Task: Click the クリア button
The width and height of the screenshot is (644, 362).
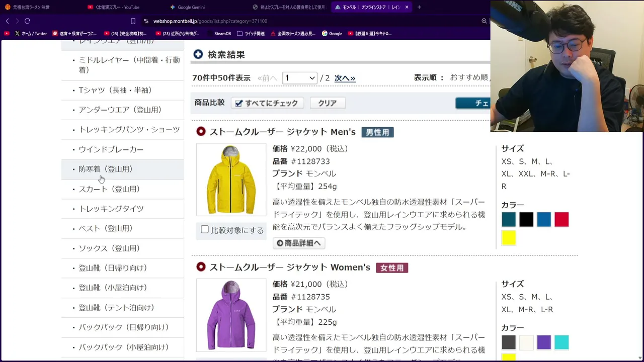Action: coord(327,103)
